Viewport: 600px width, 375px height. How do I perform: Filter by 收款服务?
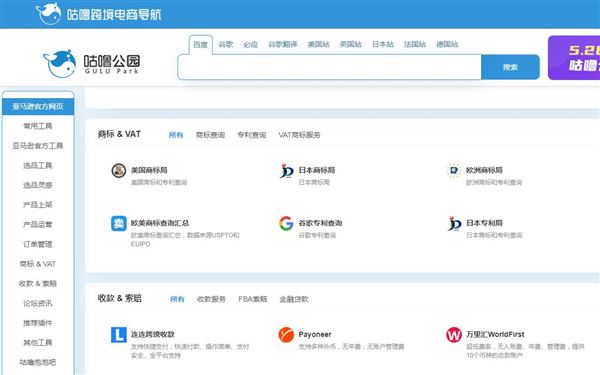(211, 299)
